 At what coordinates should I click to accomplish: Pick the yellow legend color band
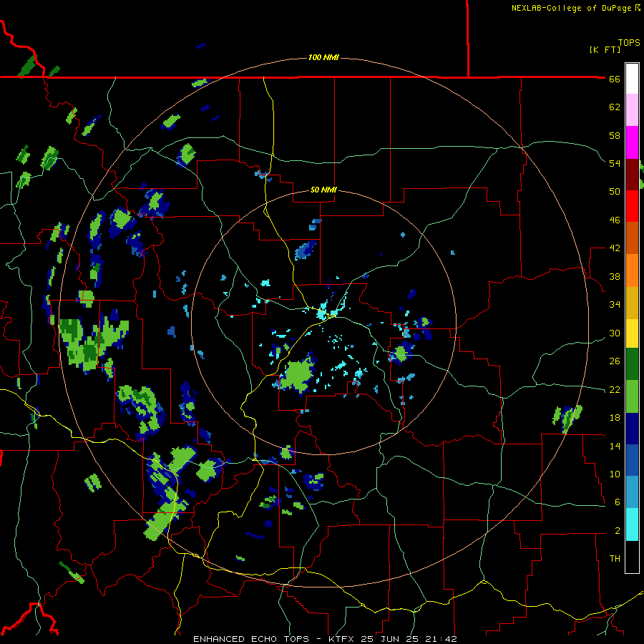point(632,333)
